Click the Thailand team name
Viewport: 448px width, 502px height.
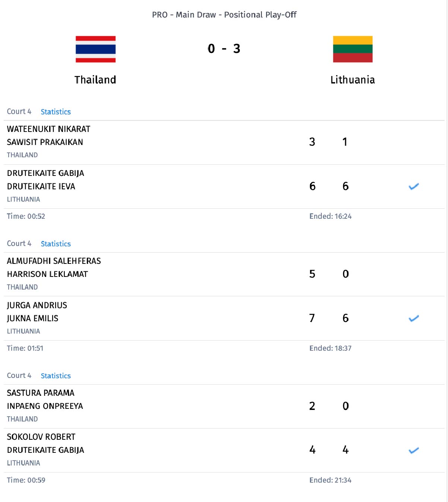point(95,80)
